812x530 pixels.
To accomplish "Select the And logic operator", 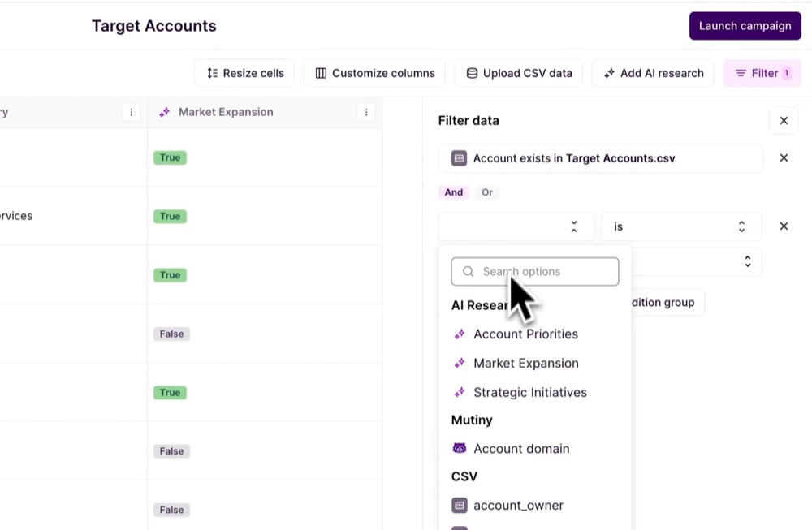I will pos(453,192).
